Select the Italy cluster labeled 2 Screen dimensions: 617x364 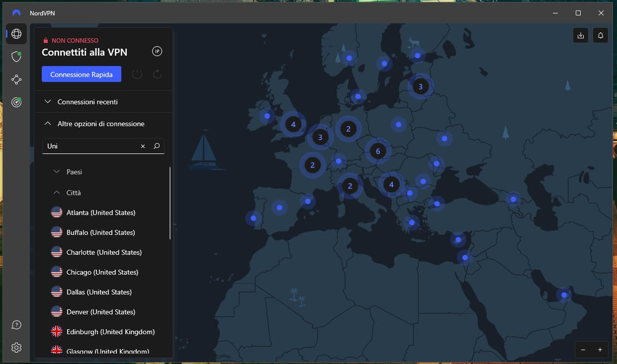point(350,186)
